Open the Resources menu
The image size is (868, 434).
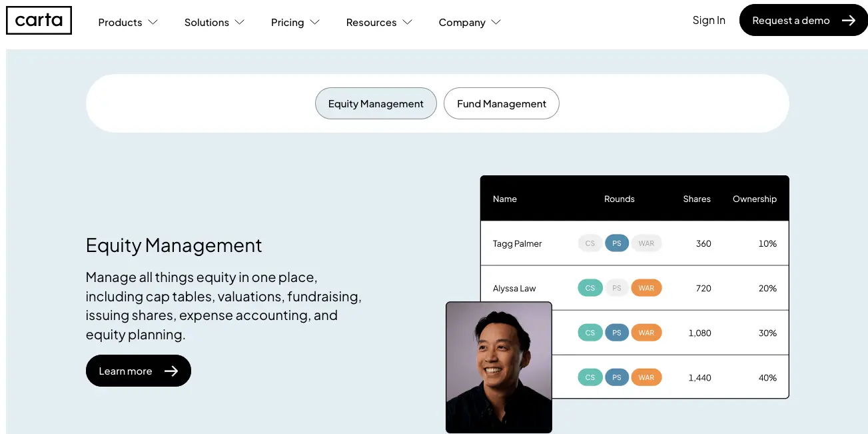(379, 23)
